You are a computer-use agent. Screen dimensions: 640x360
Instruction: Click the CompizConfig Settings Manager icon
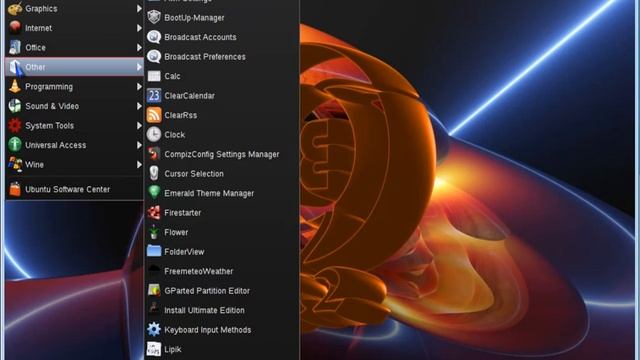click(x=154, y=154)
